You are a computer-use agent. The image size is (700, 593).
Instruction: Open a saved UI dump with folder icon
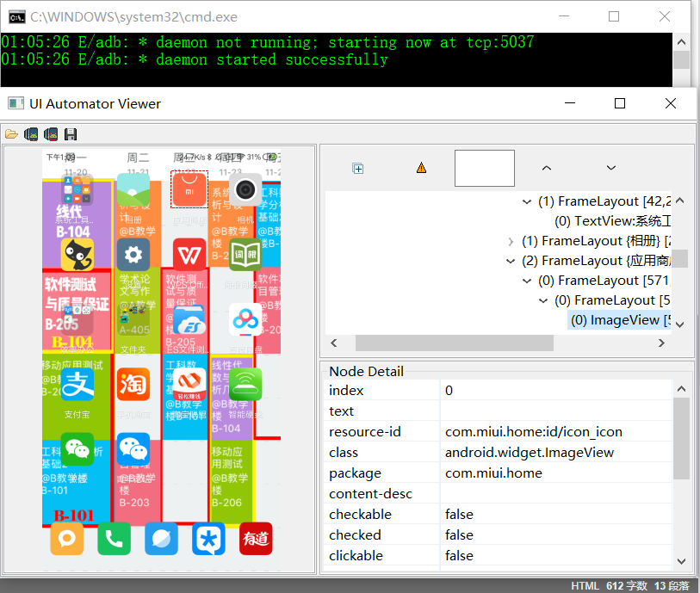[11, 134]
